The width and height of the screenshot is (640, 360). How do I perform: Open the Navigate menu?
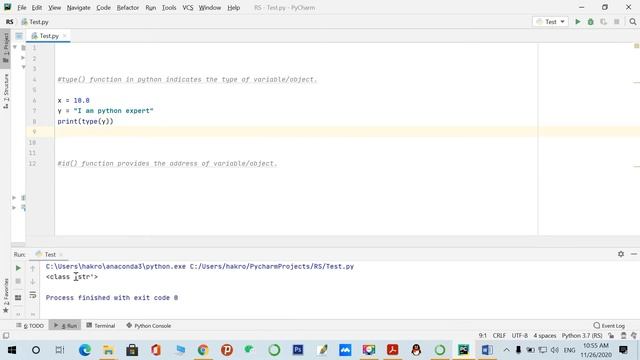point(78,8)
